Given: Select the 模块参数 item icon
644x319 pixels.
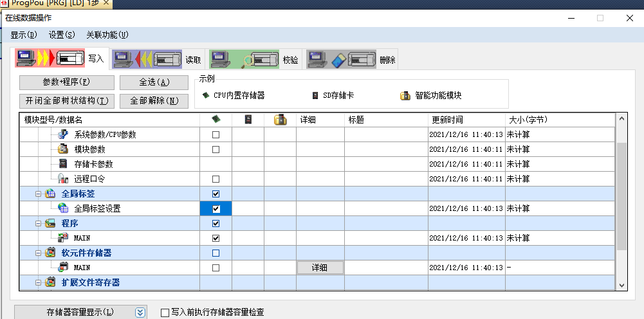Looking at the screenshot, I should (x=62, y=149).
